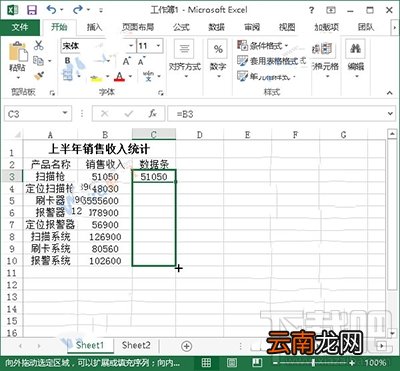Click the zoom slider handle
The height and width of the screenshot is (371, 400).
click(x=313, y=363)
